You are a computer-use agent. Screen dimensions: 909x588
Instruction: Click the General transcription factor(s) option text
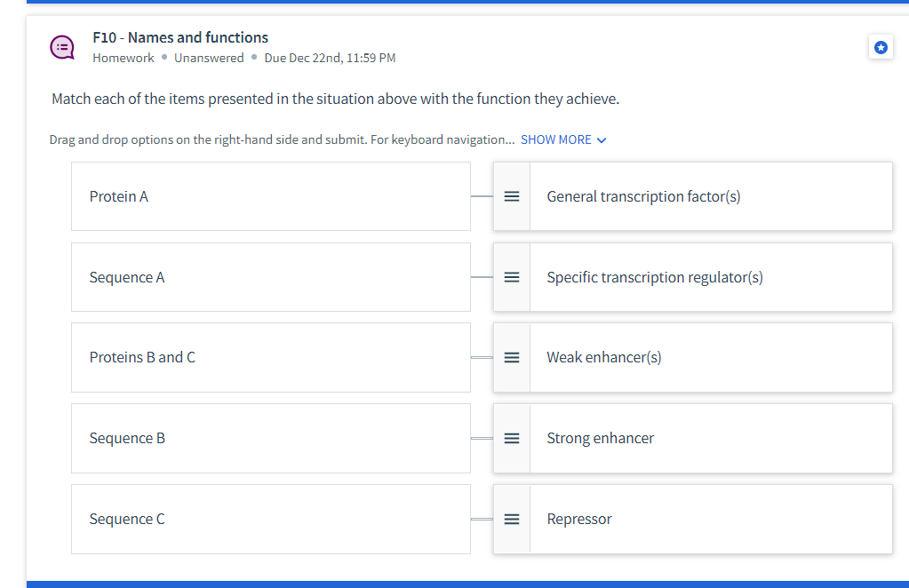click(x=643, y=196)
